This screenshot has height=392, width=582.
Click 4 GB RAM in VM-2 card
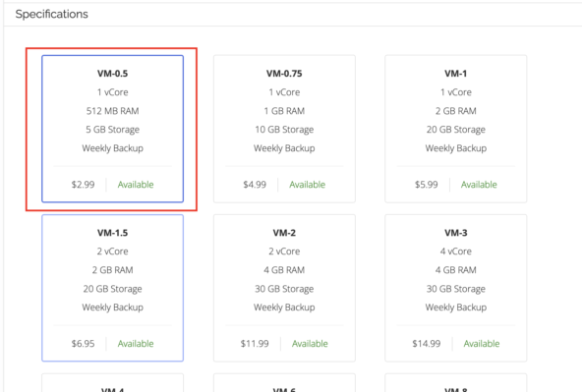pyautogui.click(x=284, y=270)
